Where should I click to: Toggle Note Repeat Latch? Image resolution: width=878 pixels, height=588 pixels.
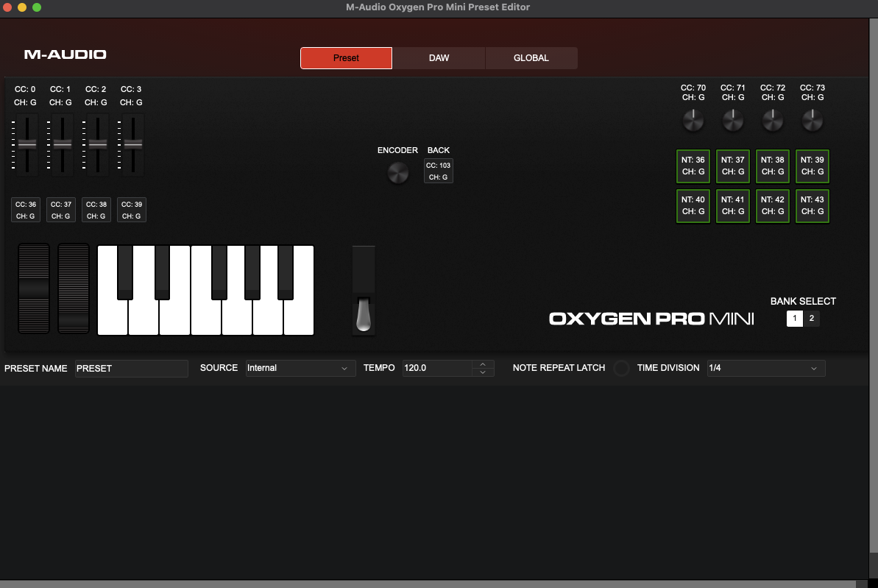pyautogui.click(x=621, y=368)
